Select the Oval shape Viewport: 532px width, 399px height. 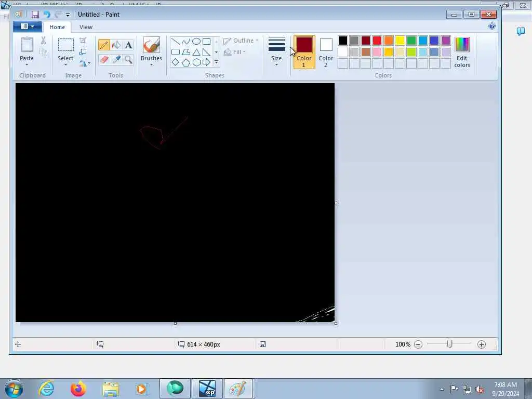pyautogui.click(x=196, y=42)
